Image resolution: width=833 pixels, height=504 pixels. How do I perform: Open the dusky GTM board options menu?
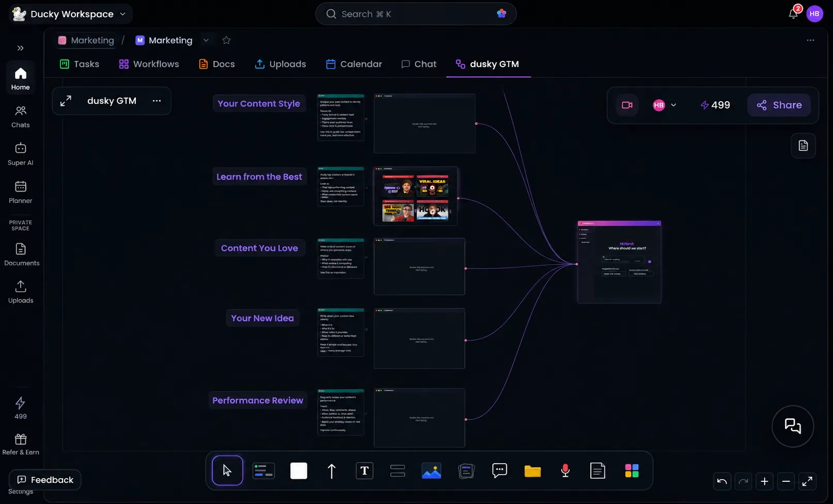(x=157, y=101)
